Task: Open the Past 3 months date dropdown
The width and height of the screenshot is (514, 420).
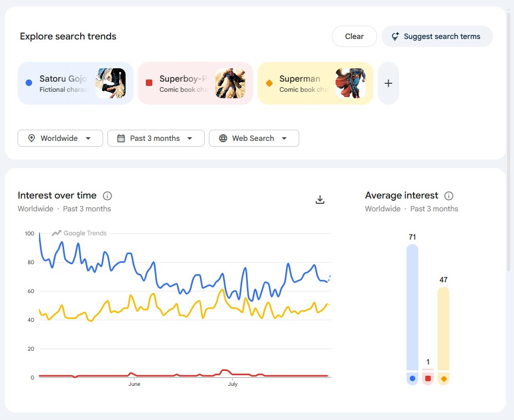Action: 156,138
